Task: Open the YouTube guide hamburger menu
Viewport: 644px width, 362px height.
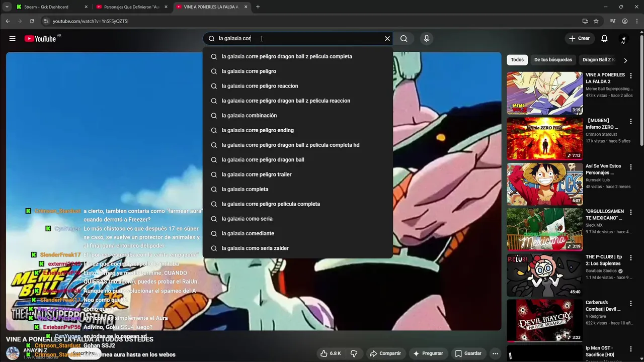Action: (x=12, y=39)
